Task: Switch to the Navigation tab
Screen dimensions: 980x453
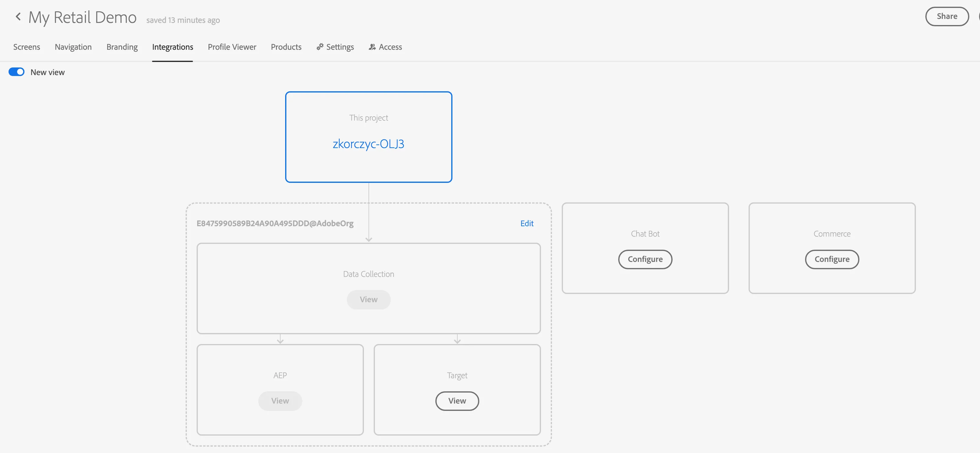Action: click(73, 47)
